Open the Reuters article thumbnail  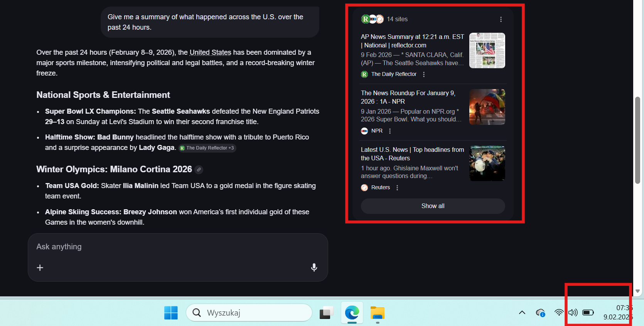[487, 163]
